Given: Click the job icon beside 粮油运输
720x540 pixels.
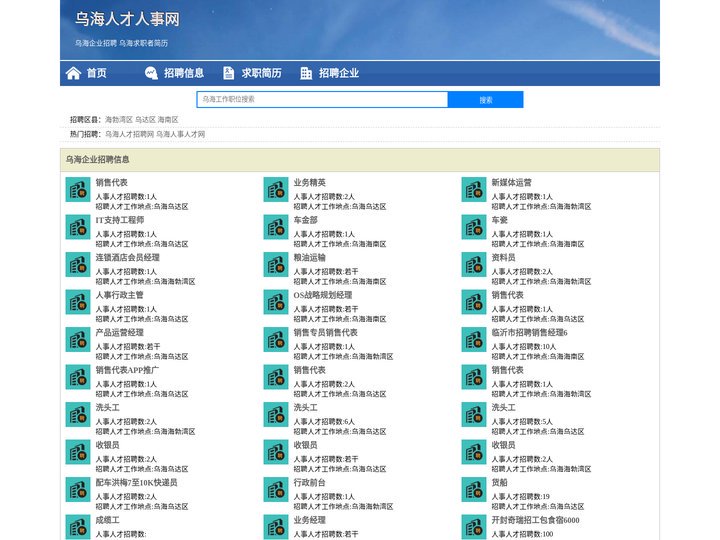Looking at the screenshot, I should pyautogui.click(x=276, y=264).
